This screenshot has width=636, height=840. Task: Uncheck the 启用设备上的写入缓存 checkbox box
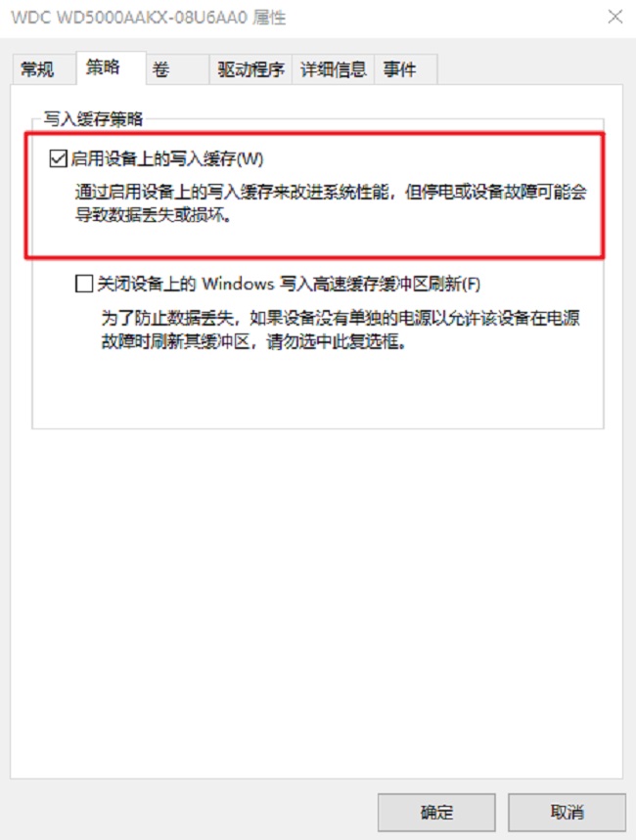pos(58,158)
